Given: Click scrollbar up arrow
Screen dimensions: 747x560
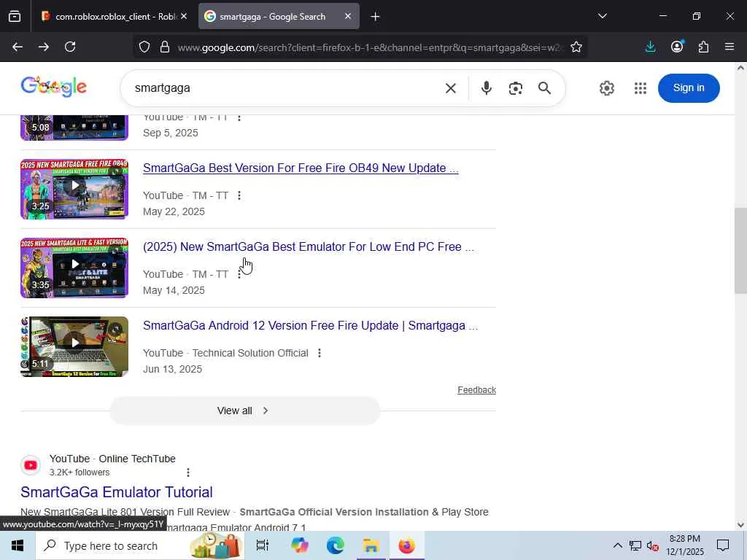Looking at the screenshot, I should (x=740, y=68).
